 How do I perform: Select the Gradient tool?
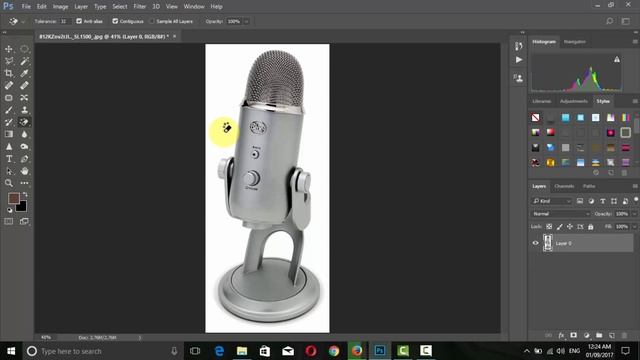pyautogui.click(x=9, y=134)
